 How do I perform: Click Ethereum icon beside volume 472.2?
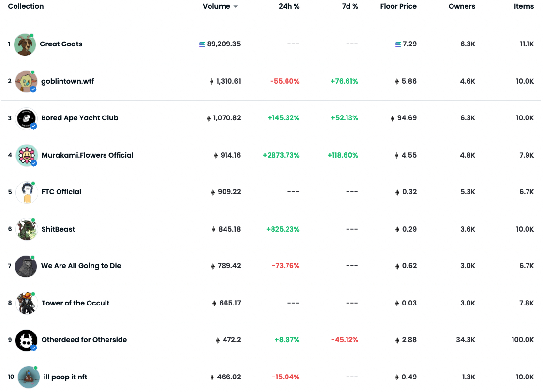click(218, 340)
